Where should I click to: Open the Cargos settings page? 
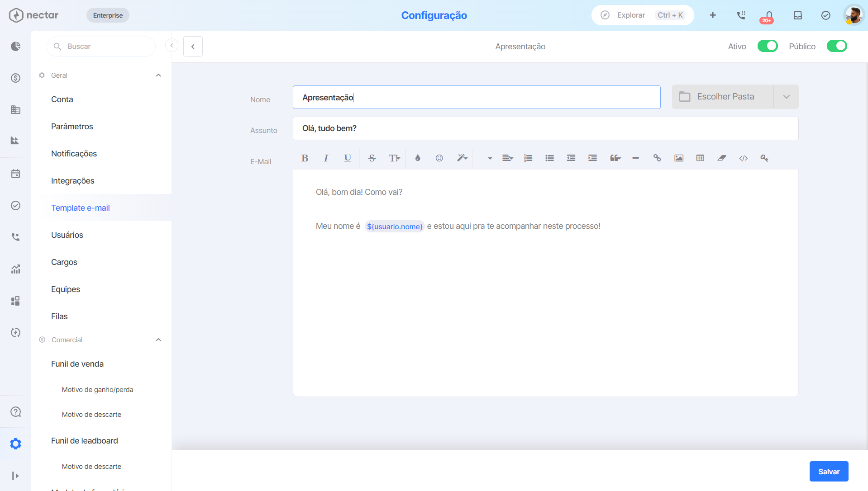pyautogui.click(x=64, y=262)
